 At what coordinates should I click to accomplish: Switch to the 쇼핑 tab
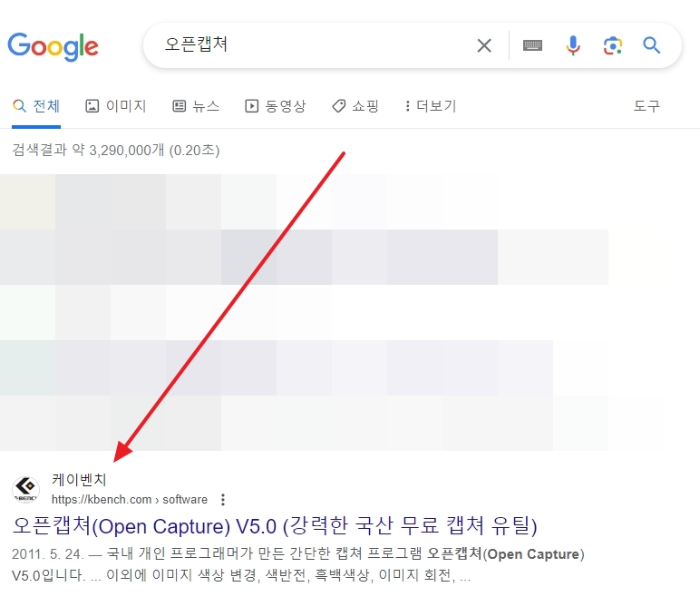coord(355,106)
